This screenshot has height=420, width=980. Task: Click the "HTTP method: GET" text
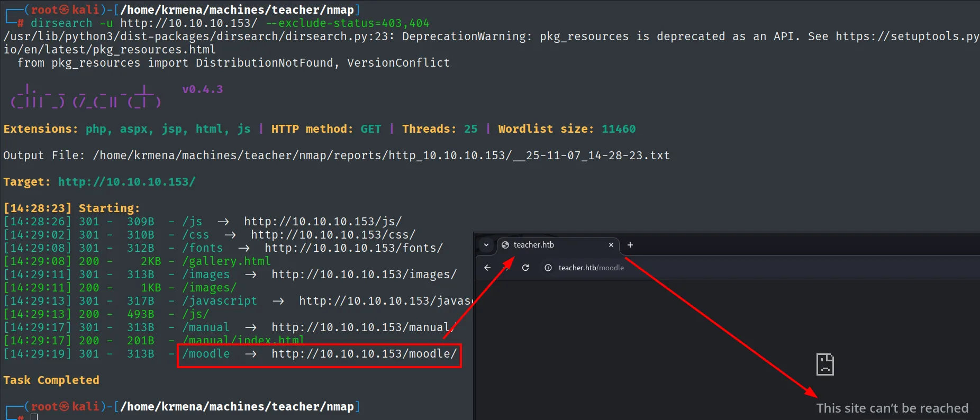[326, 129]
